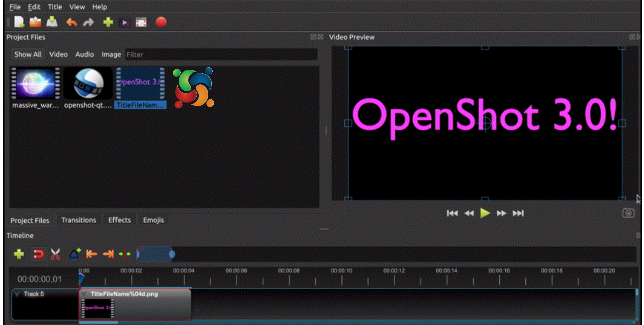The image size is (644, 325).
Task: Filter project files by Video
Action: pyautogui.click(x=58, y=54)
